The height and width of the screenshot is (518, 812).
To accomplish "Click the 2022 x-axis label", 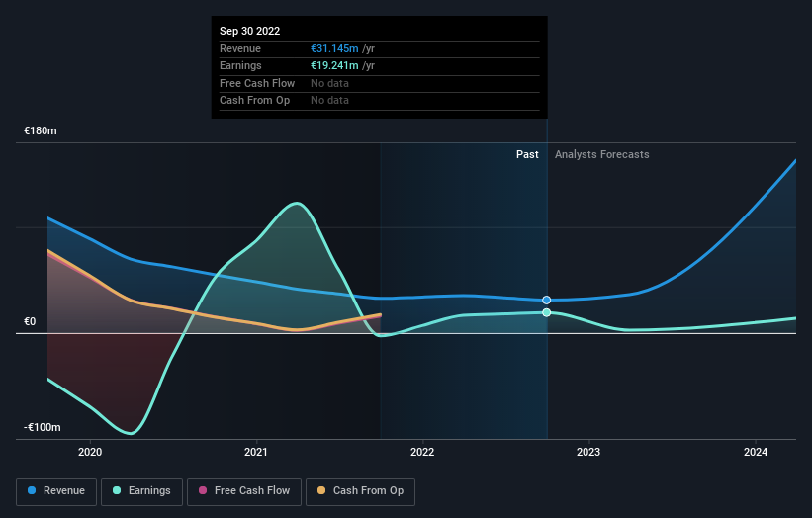I will (422, 452).
